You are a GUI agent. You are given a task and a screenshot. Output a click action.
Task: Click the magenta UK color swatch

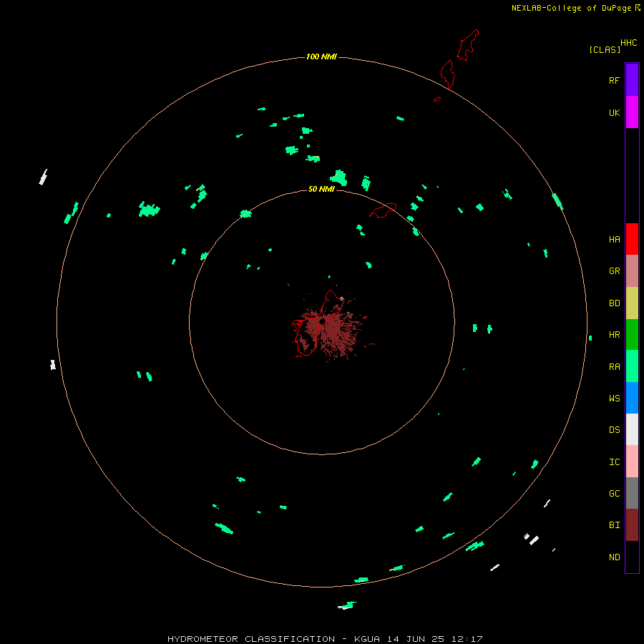[632, 112]
